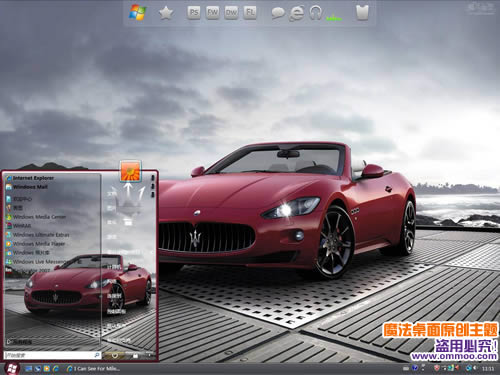Open WinRAR from Start menu
The height and width of the screenshot is (375, 500).
pos(18,226)
